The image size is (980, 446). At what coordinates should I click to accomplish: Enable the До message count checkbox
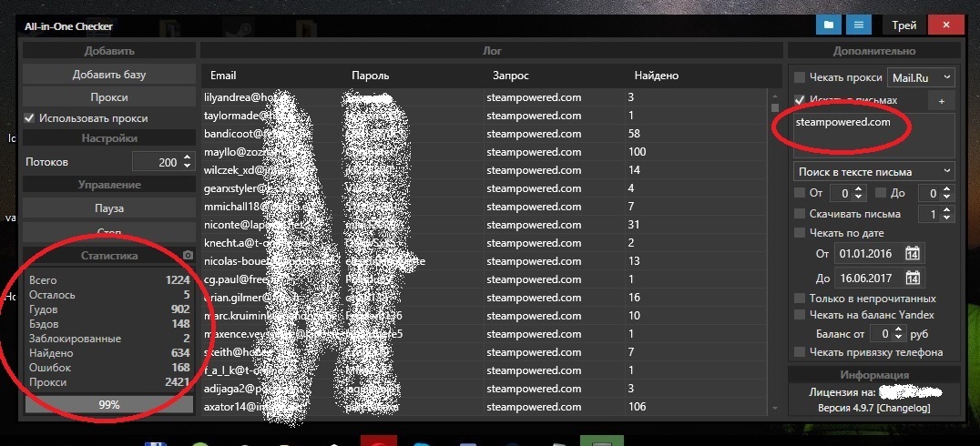[881, 192]
